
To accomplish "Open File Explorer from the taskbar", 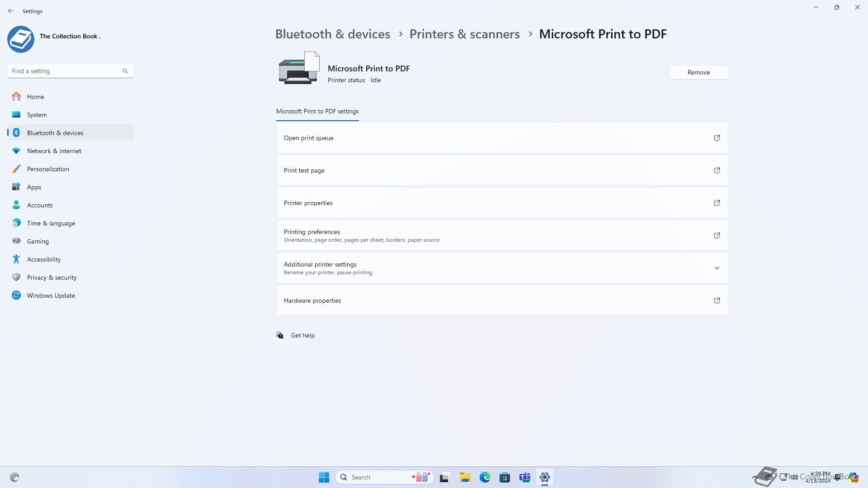I will [x=465, y=477].
